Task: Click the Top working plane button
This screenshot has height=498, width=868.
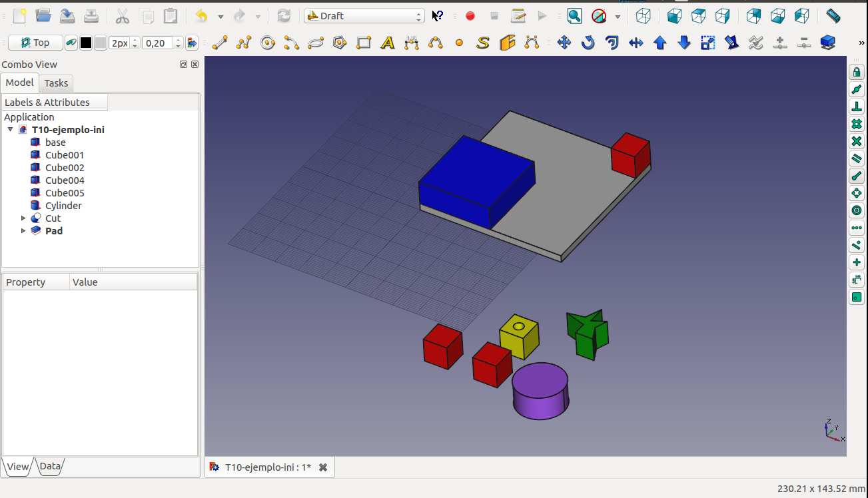Action: coord(35,43)
